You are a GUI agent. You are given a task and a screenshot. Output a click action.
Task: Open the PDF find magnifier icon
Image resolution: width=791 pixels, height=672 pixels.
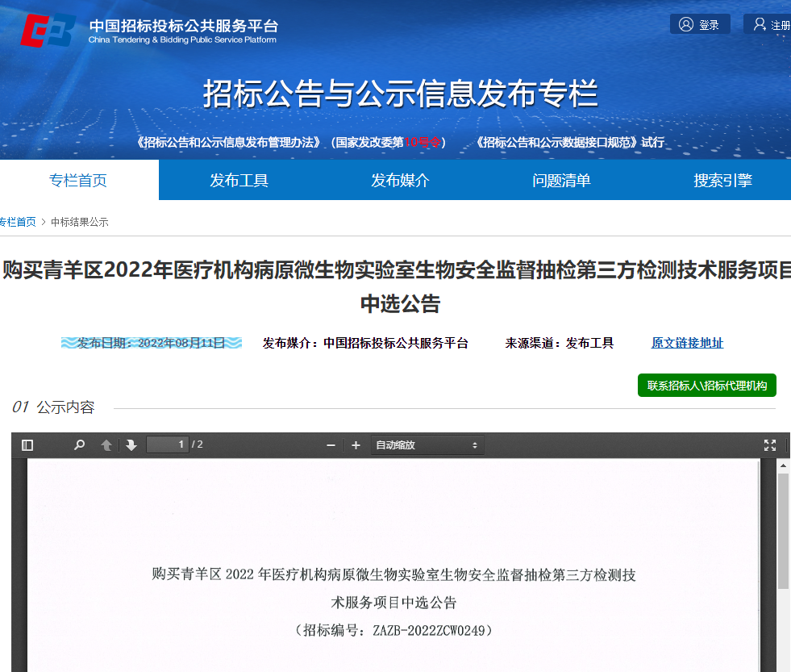[79, 445]
